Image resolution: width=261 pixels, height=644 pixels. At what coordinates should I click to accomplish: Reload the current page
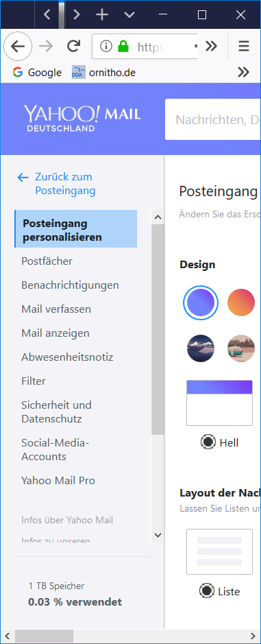73,47
